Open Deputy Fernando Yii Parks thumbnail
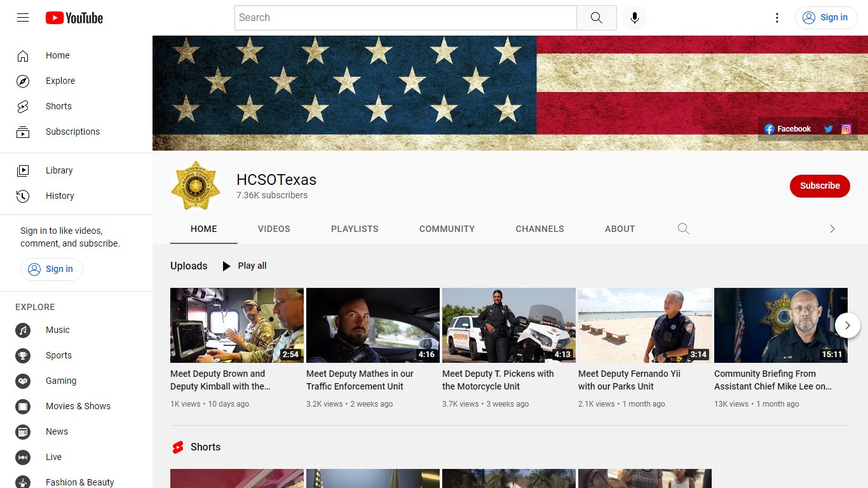This screenshot has width=868, height=488. point(645,325)
